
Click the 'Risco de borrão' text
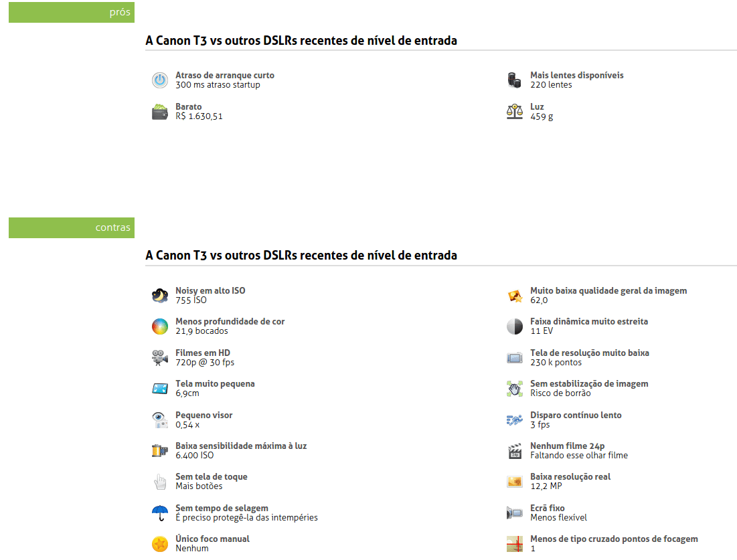(x=560, y=393)
